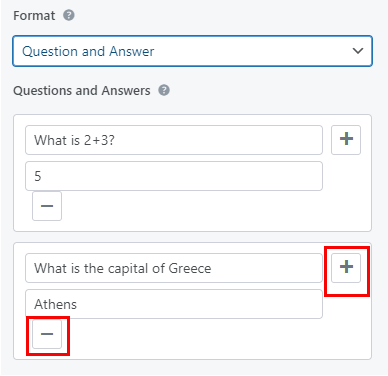388x376 pixels.
Task: Click empty space in the first question group box
Action: point(213,210)
